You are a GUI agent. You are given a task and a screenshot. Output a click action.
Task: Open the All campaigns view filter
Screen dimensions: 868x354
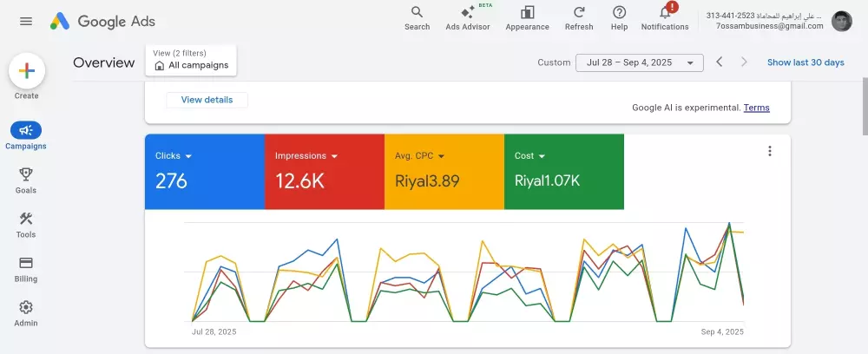click(191, 60)
